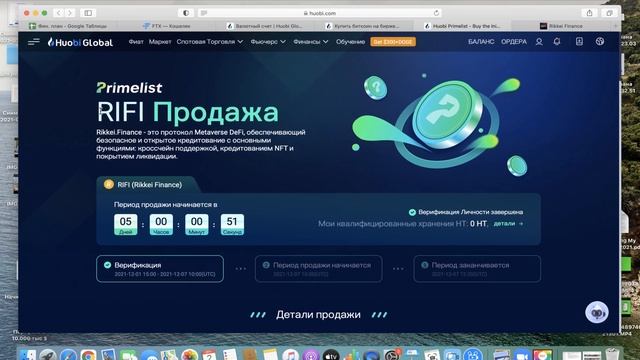The image size is (640, 360).
Task: Click the app download icon in header
Action: [579, 41]
